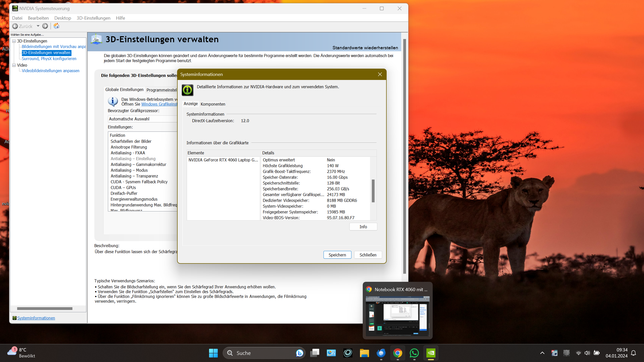Image resolution: width=644 pixels, height=362 pixels.
Task: Select the Anzeige tab
Action: click(x=191, y=104)
